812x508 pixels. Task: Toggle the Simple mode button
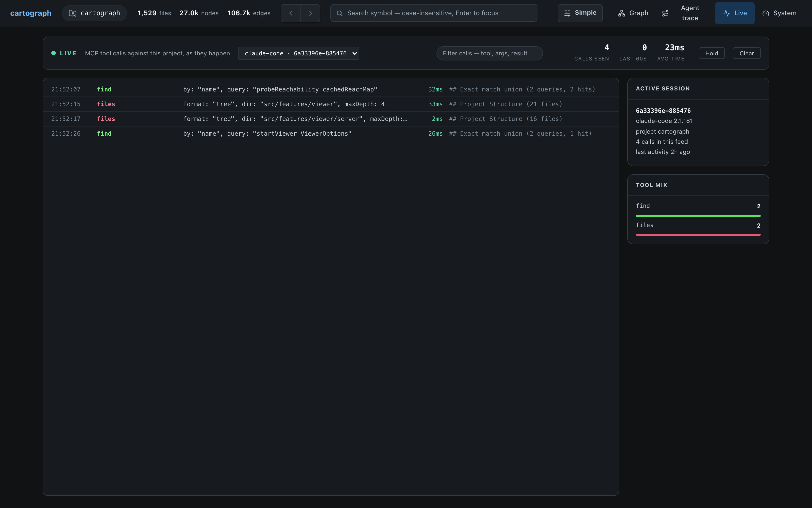580,13
